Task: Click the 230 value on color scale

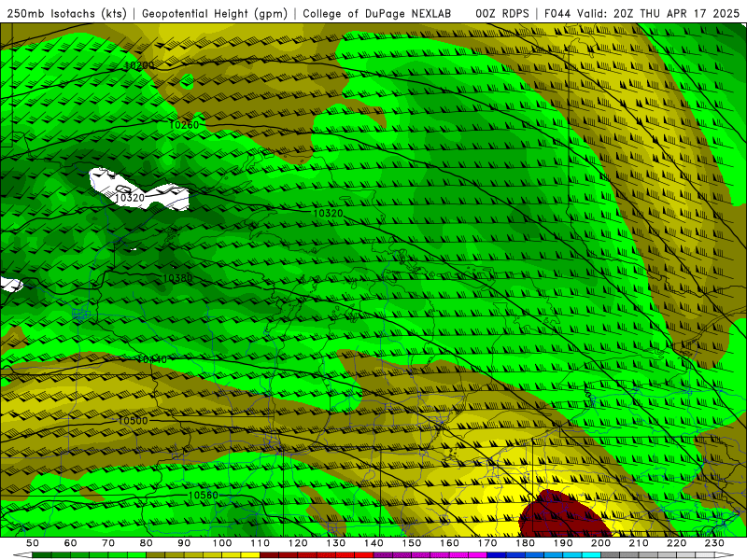Action: (714, 543)
